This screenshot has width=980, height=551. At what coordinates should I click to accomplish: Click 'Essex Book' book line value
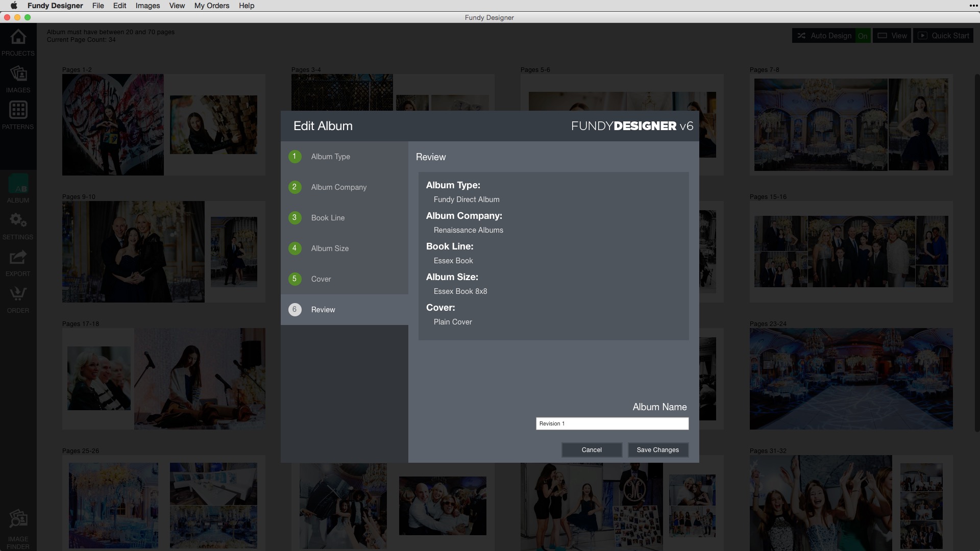pos(453,261)
